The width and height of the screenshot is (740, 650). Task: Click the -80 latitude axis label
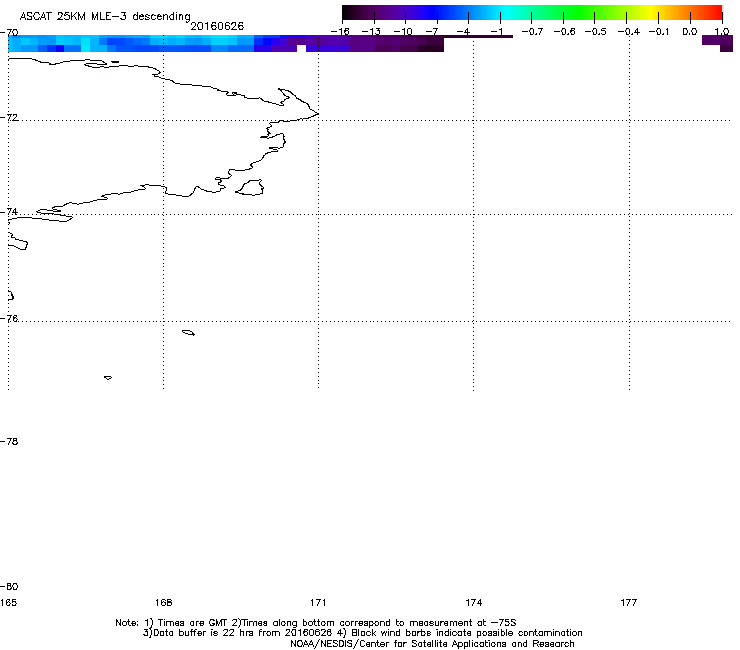tap(9, 586)
